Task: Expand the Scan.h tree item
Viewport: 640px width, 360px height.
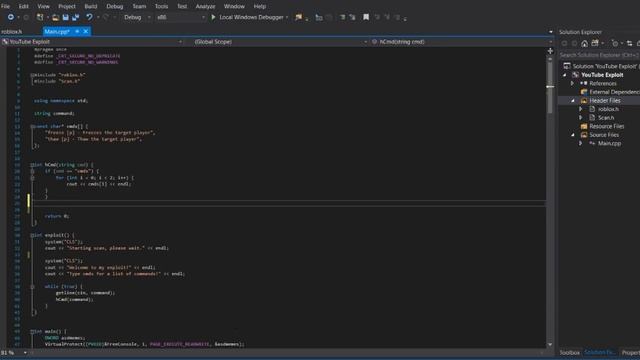Action: coord(581,118)
